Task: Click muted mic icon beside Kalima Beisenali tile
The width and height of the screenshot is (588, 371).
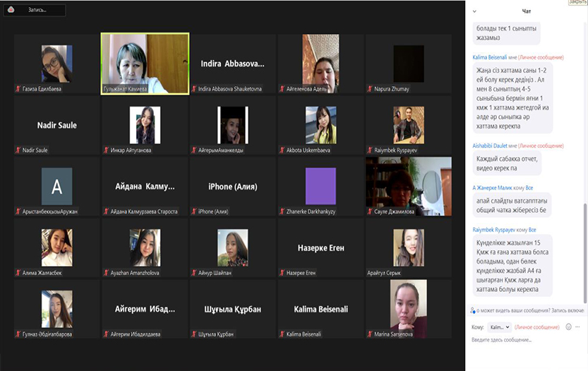Action: coord(282,334)
